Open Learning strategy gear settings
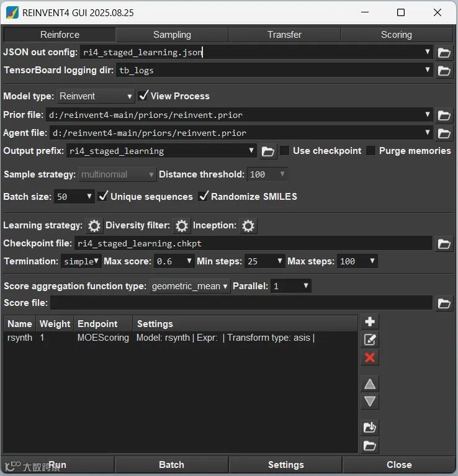The width and height of the screenshot is (458, 476). coord(94,225)
